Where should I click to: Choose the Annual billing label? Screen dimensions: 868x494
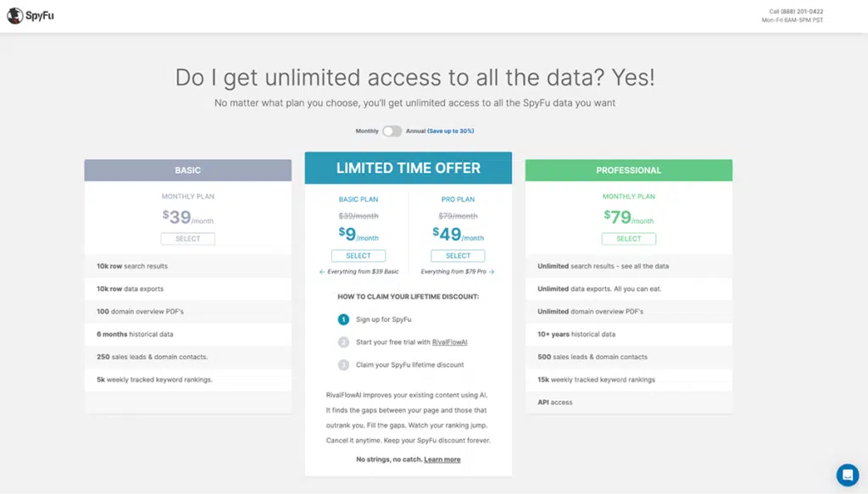coord(415,131)
